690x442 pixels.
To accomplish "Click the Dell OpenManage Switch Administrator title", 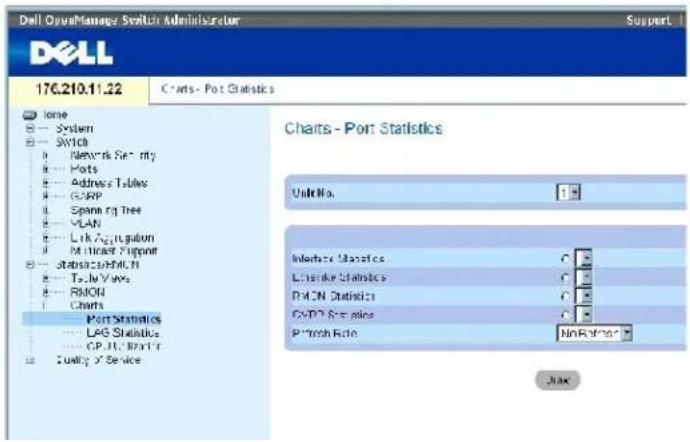I will 130,20.
